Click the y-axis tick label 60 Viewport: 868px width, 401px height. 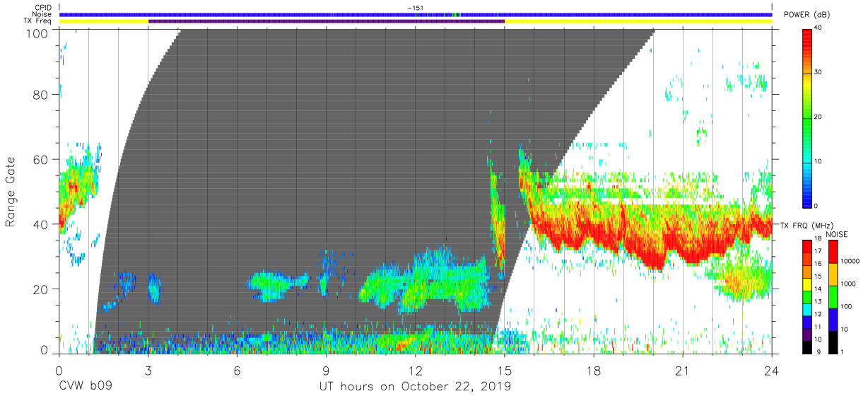42,160
